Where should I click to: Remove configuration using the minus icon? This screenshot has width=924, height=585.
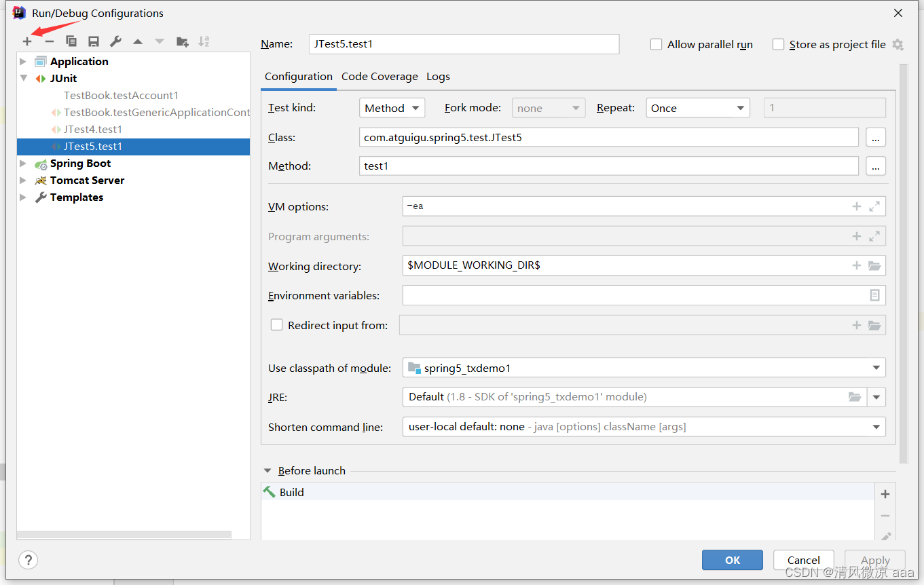49,41
